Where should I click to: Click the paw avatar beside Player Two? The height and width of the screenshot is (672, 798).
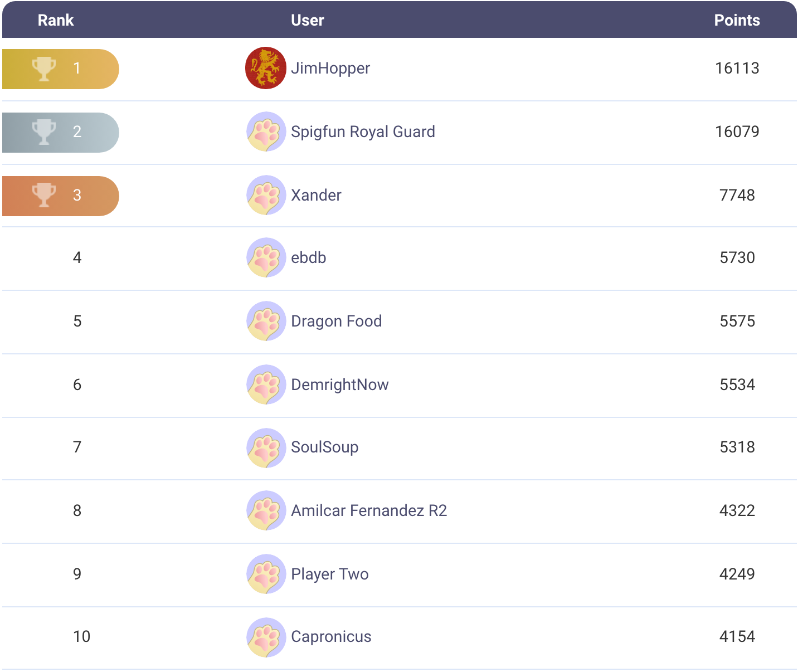[x=266, y=574]
